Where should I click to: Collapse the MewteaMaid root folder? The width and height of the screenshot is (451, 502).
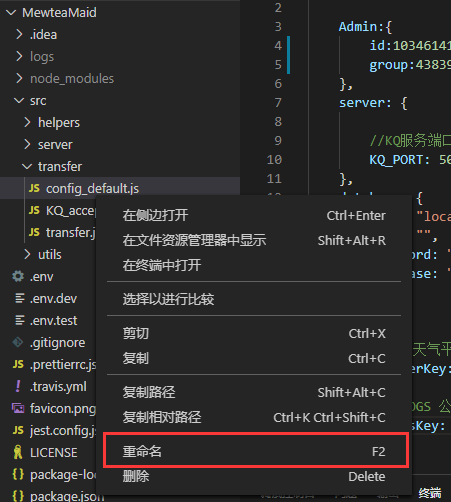(11, 13)
